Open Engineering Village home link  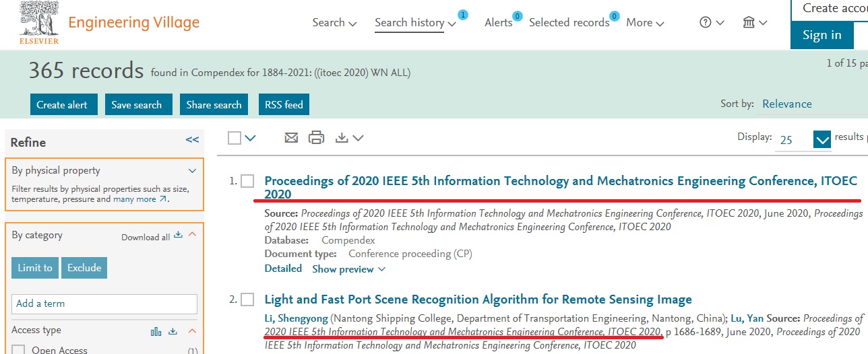134,23
